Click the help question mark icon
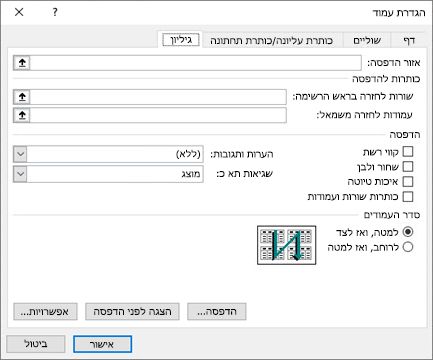This screenshot has height=360, width=433. tap(55, 13)
